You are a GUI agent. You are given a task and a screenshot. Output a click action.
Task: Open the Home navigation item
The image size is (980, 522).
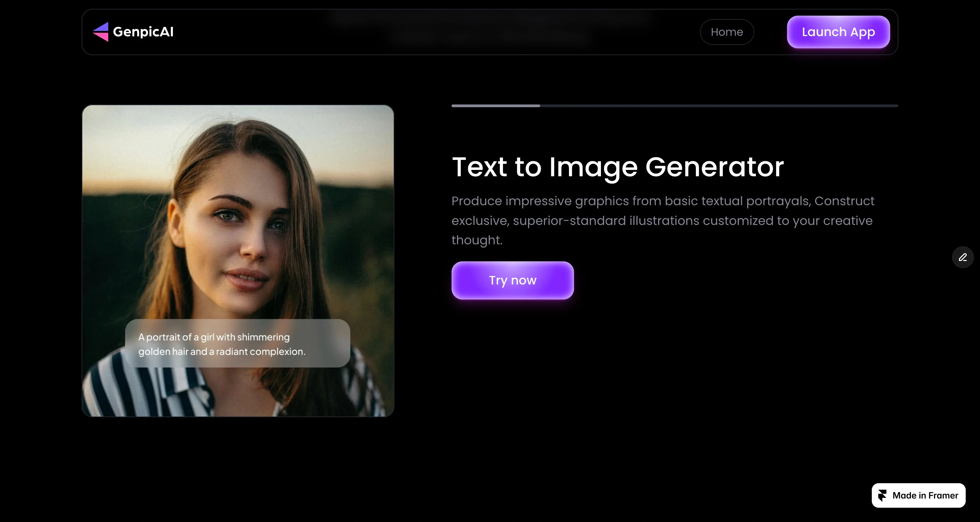(726, 32)
